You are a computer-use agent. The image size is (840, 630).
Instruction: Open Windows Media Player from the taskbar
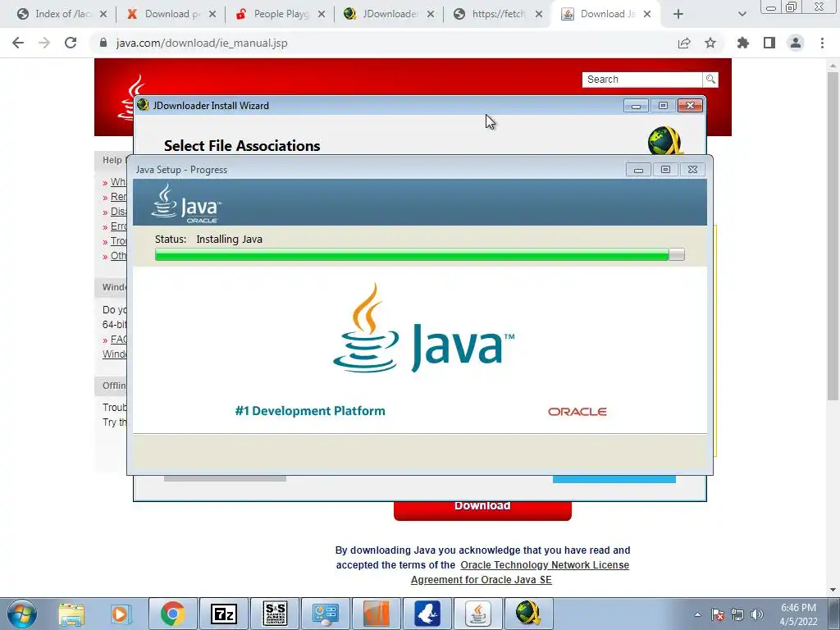[x=121, y=614]
